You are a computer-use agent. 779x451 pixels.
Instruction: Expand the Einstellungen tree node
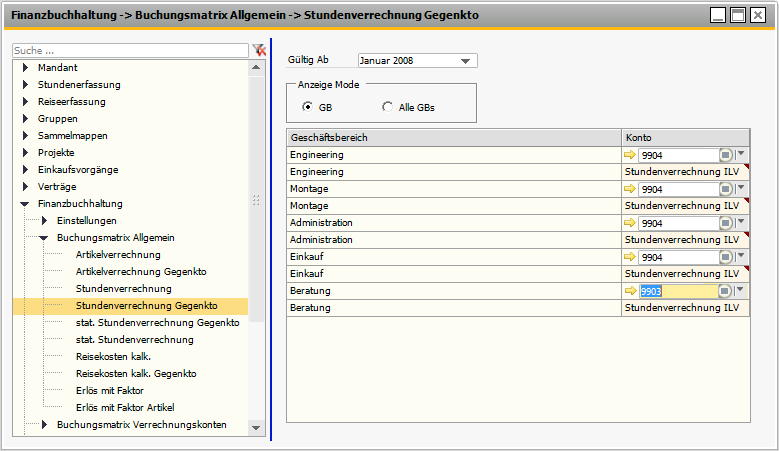pos(44,220)
